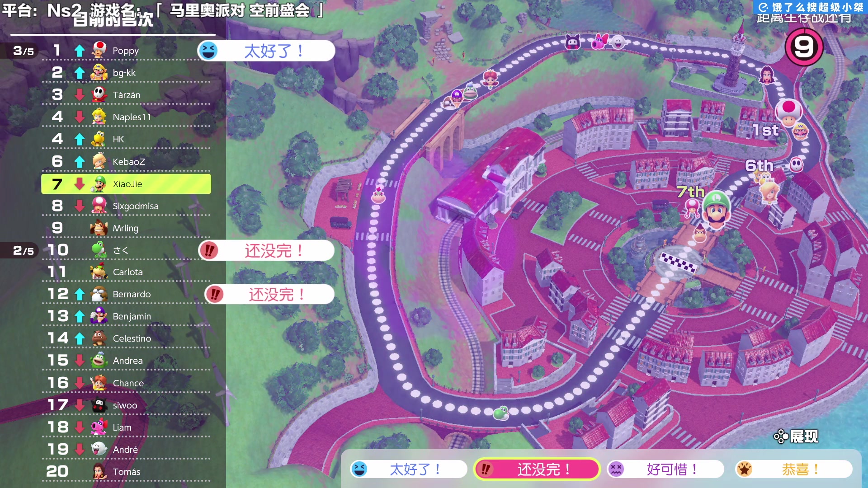Click the 1st place label on map
Screen dimensions: 868x488
[765, 130]
